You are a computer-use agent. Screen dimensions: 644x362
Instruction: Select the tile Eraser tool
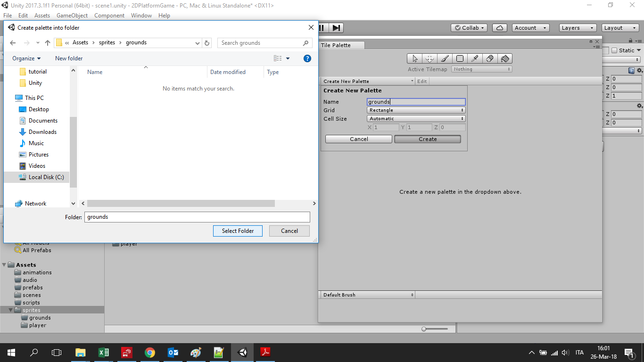[490, 59]
